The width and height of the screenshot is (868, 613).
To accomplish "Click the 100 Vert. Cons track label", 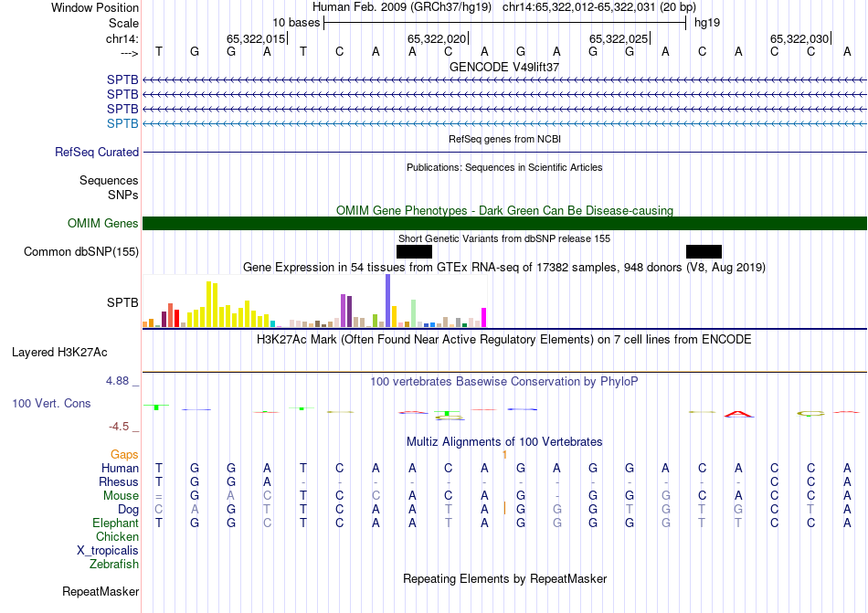I will pos(53,404).
